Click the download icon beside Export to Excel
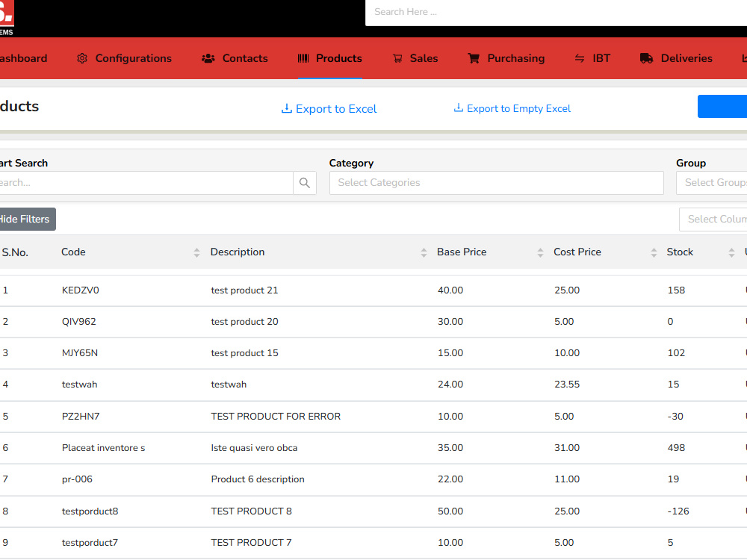This screenshot has height=560, width=747. (x=286, y=108)
